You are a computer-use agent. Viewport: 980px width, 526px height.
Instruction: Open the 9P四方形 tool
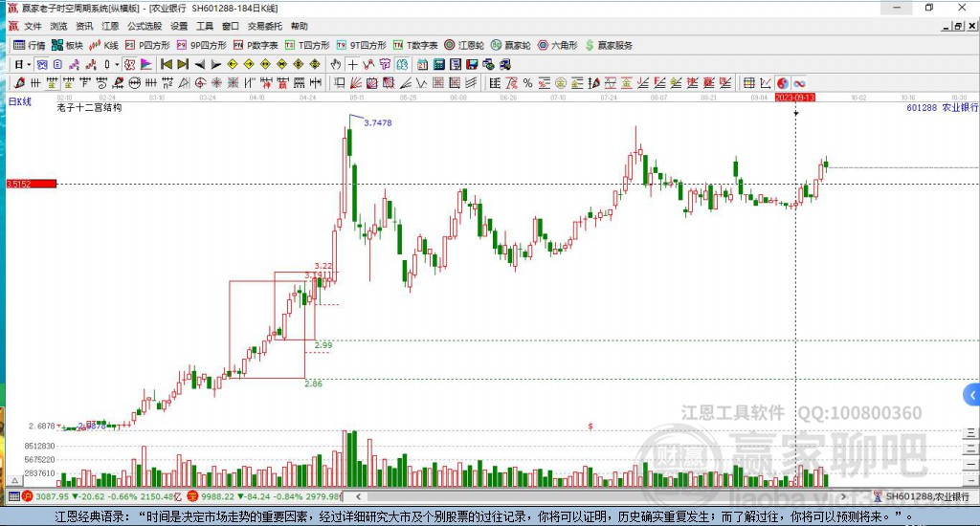click(201, 45)
